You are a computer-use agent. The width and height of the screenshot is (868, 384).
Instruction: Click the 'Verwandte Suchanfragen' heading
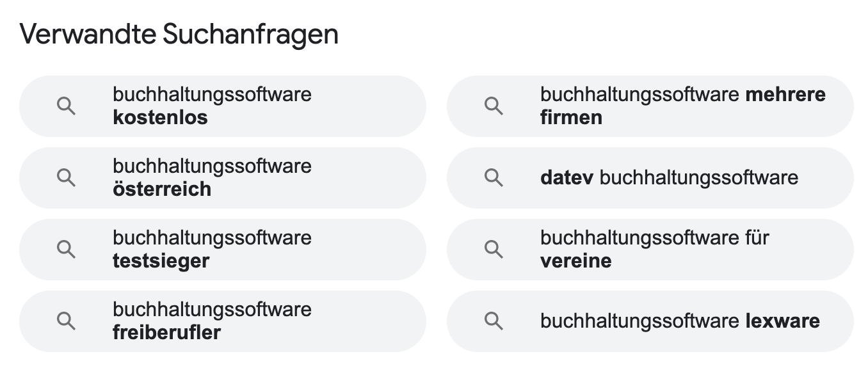[179, 34]
